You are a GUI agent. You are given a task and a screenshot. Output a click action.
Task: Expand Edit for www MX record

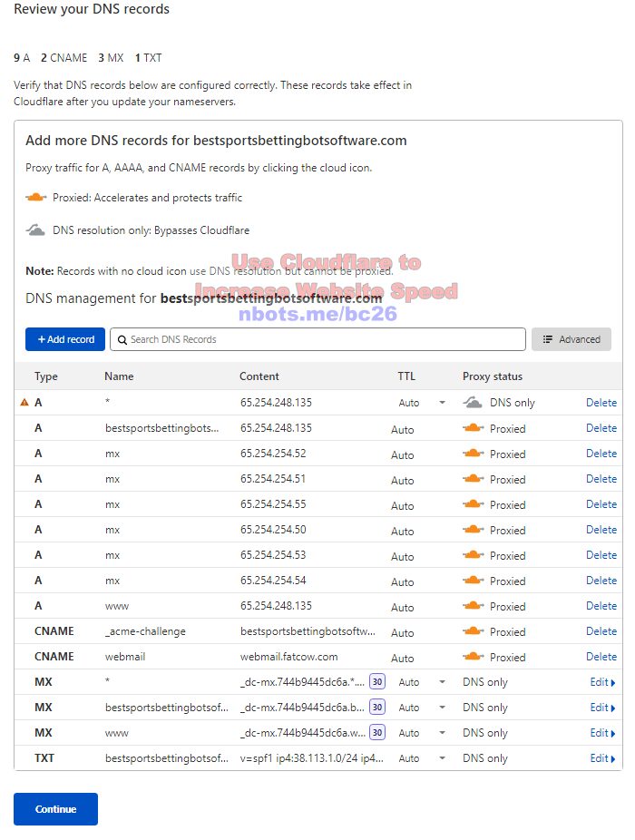pyautogui.click(x=602, y=733)
